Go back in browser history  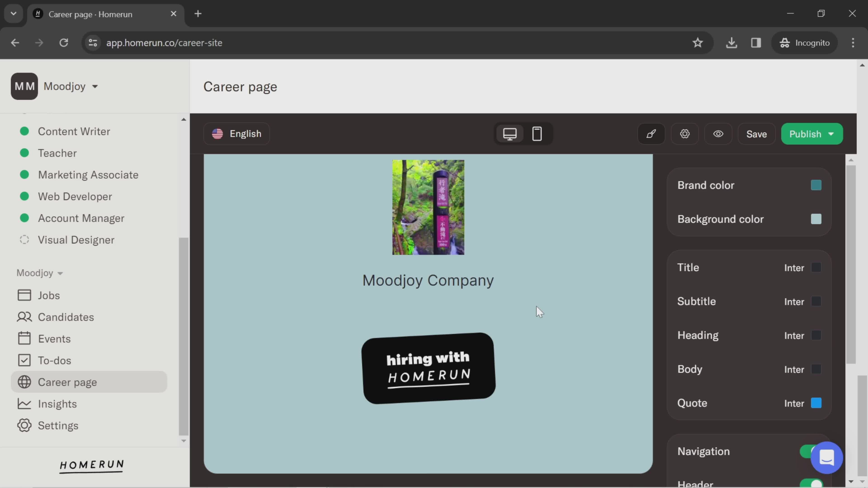pos(15,43)
